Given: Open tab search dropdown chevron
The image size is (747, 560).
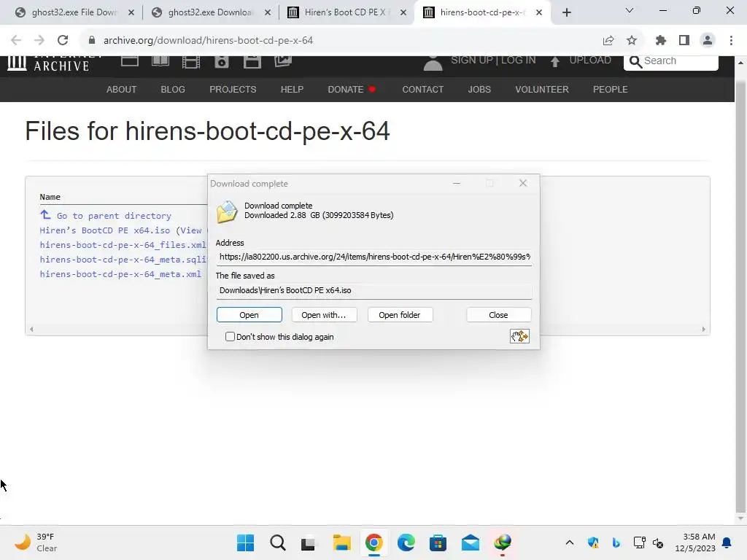Looking at the screenshot, I should tap(630, 10).
